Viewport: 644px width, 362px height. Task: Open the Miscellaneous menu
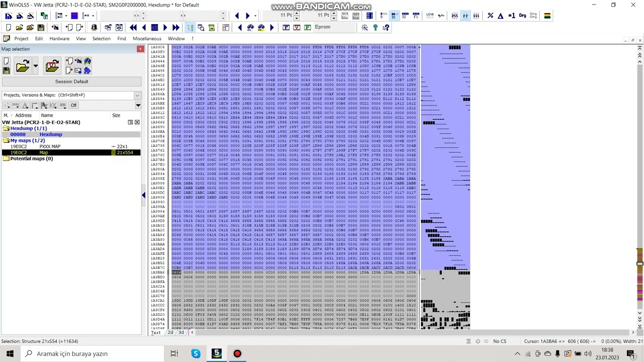(147, 39)
